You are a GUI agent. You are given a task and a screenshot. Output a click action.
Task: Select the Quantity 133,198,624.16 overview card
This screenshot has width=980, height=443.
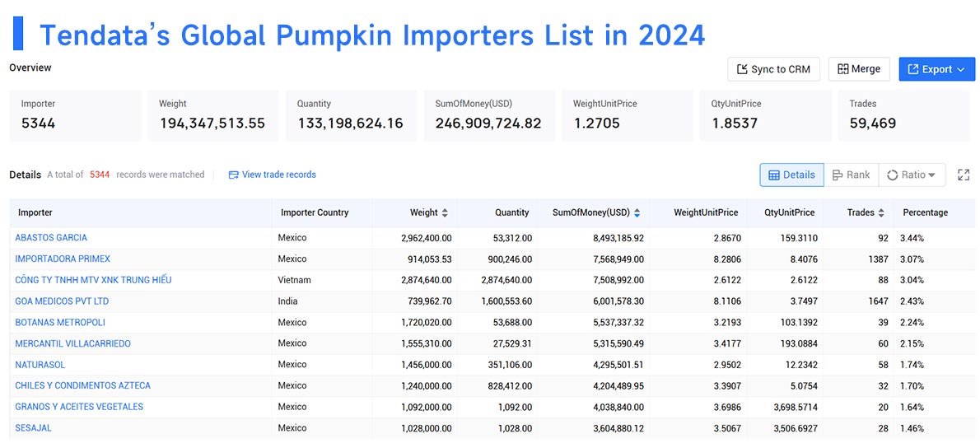click(x=352, y=115)
